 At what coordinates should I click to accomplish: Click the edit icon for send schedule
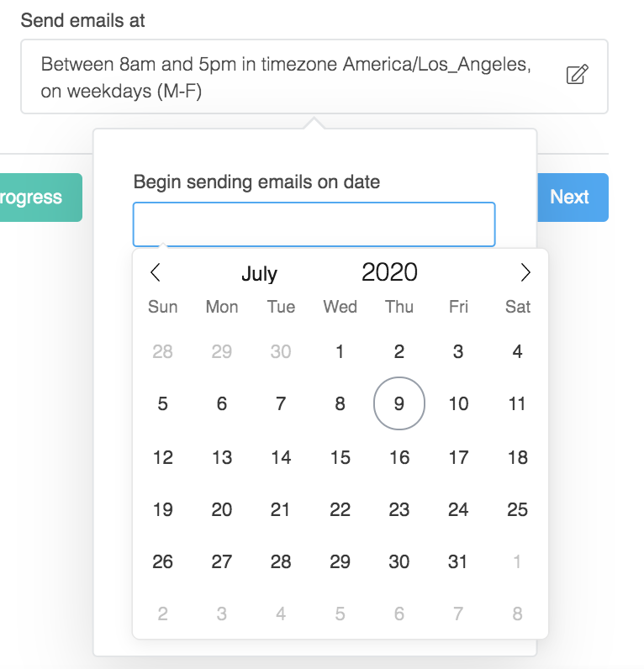(x=577, y=75)
